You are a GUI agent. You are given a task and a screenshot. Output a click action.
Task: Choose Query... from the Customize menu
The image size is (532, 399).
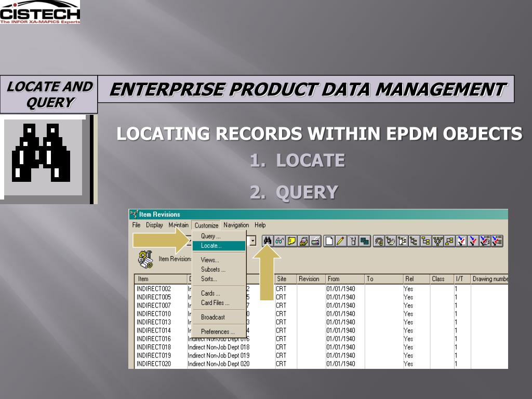click(219, 236)
